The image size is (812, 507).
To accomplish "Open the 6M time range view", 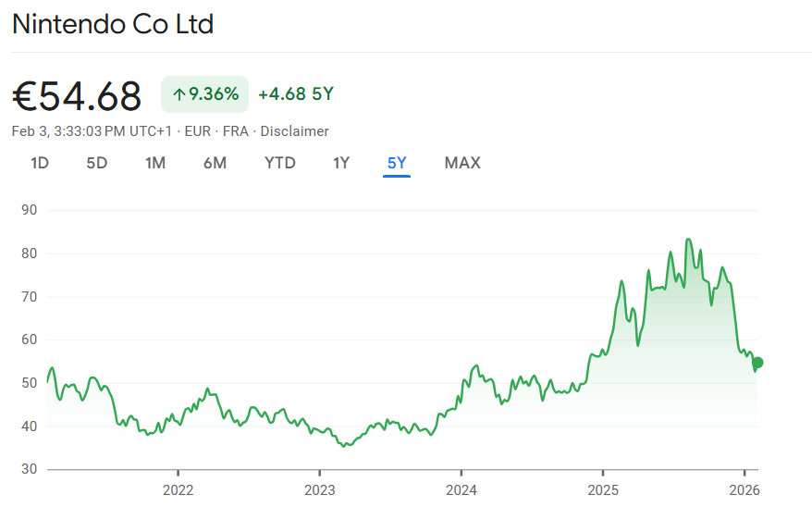I will [x=215, y=163].
